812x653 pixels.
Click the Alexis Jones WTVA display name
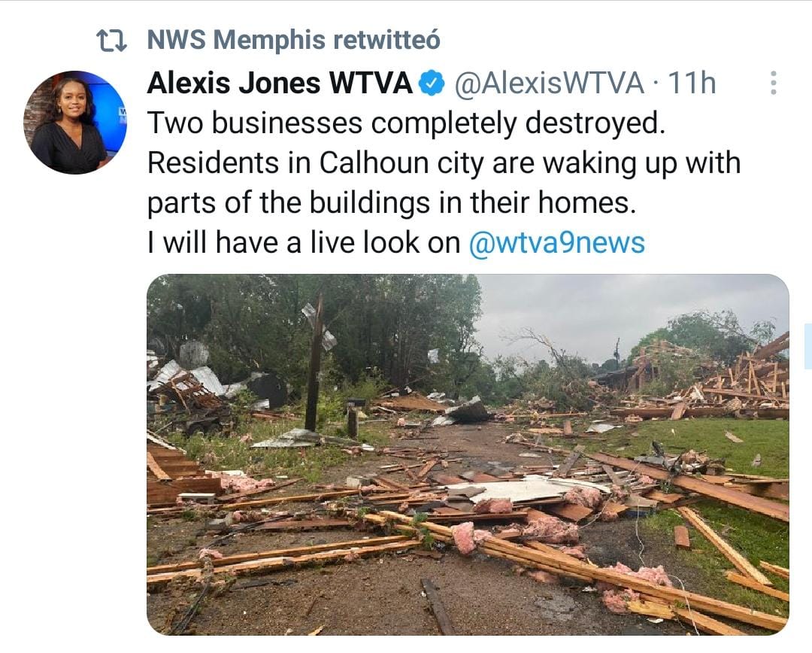point(280,83)
